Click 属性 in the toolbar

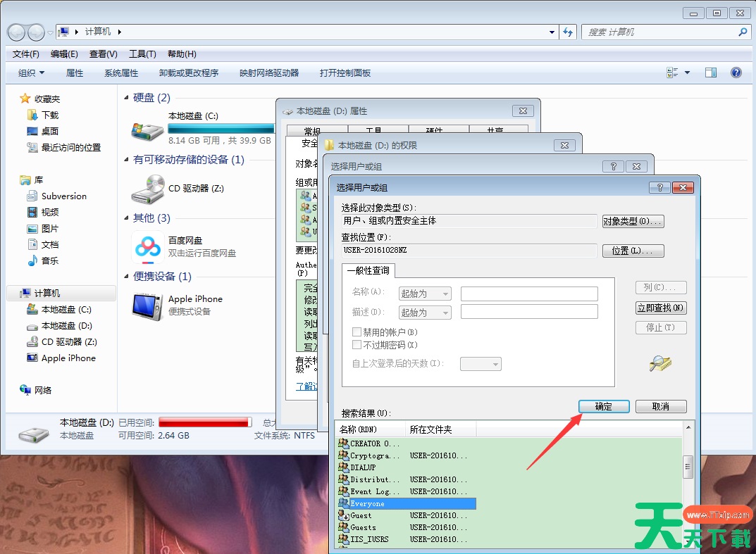(x=74, y=73)
